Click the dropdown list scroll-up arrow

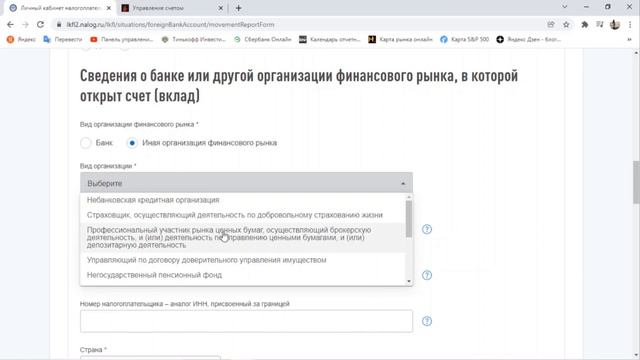point(409,197)
